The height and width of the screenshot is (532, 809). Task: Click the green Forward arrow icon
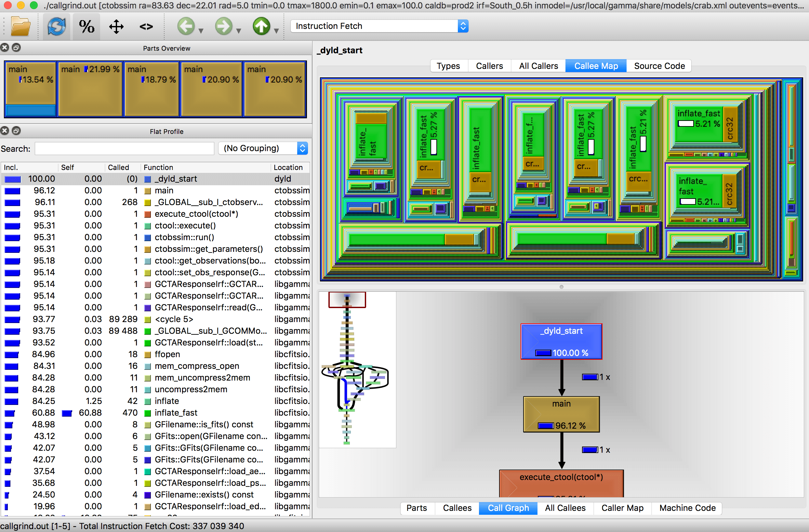[x=223, y=27]
